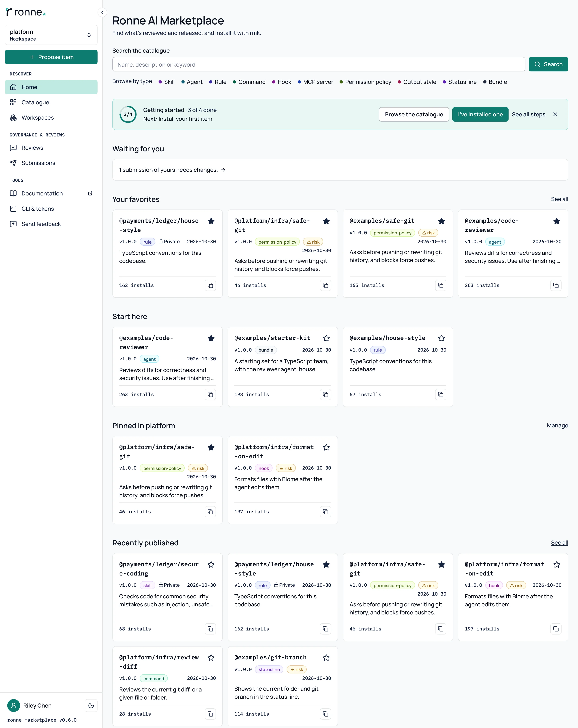This screenshot has width=578, height=728.
Task: Filter by the Skill type
Action: point(167,82)
